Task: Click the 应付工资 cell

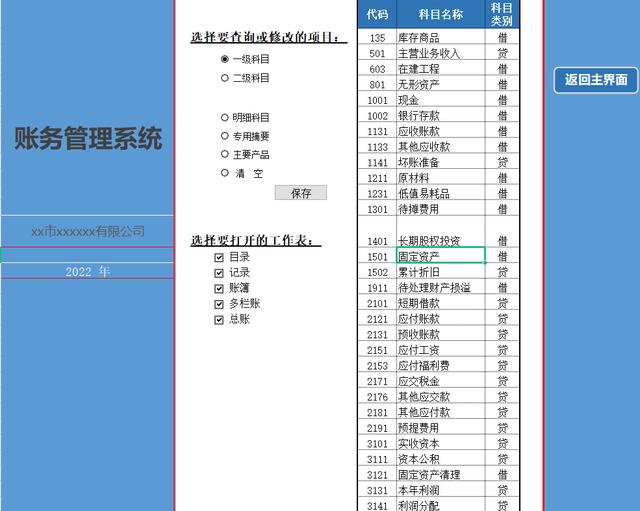Action: [x=441, y=350]
